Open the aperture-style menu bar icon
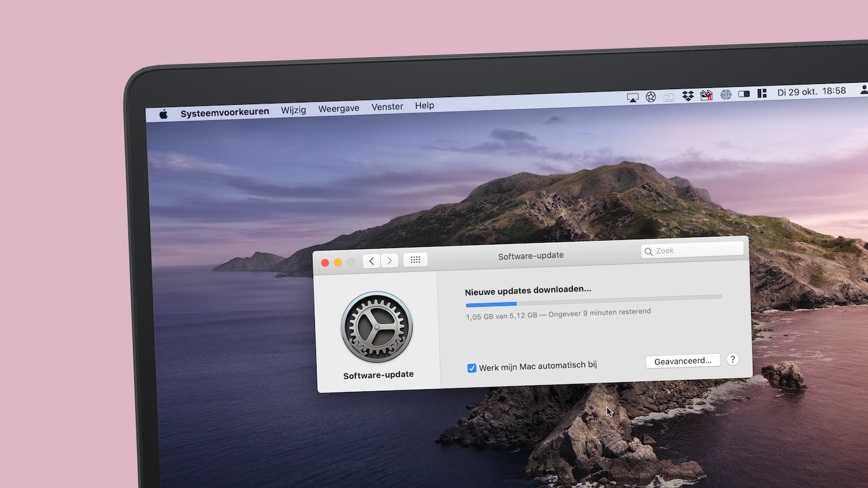The width and height of the screenshot is (868, 488). (x=651, y=97)
